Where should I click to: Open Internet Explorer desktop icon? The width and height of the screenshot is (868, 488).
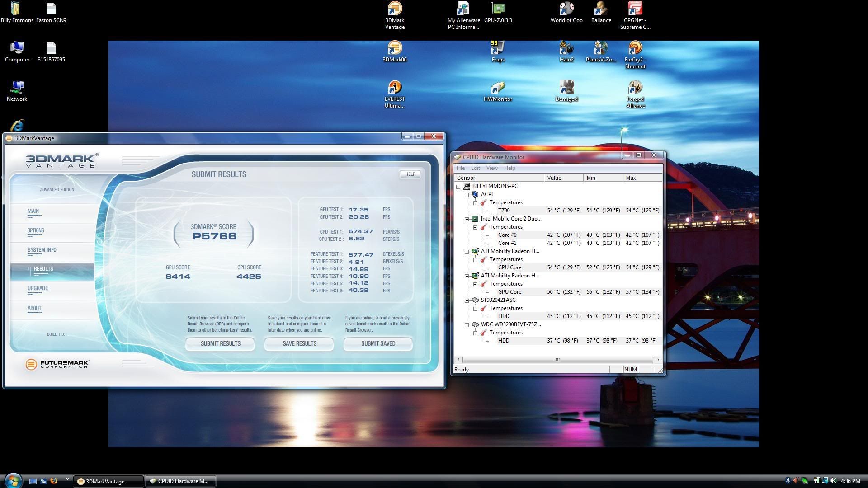17,126
